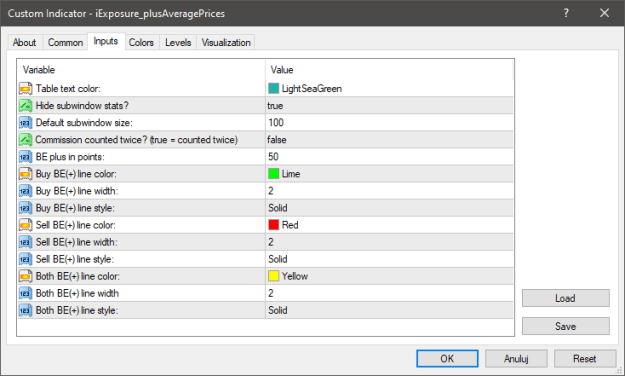
Task: Select the 'Table text color:' label
Action: click(x=68, y=88)
